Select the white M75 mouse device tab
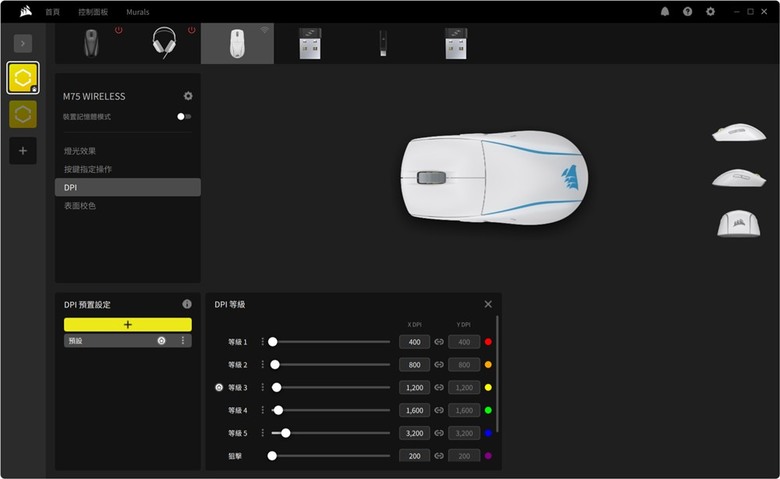Image resolution: width=780 pixels, height=479 pixels. coord(237,43)
